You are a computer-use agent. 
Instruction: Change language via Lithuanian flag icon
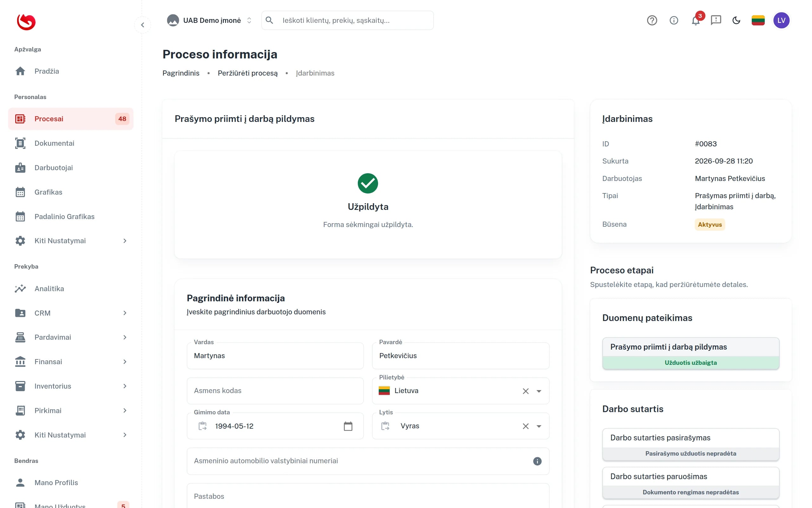[x=758, y=21]
